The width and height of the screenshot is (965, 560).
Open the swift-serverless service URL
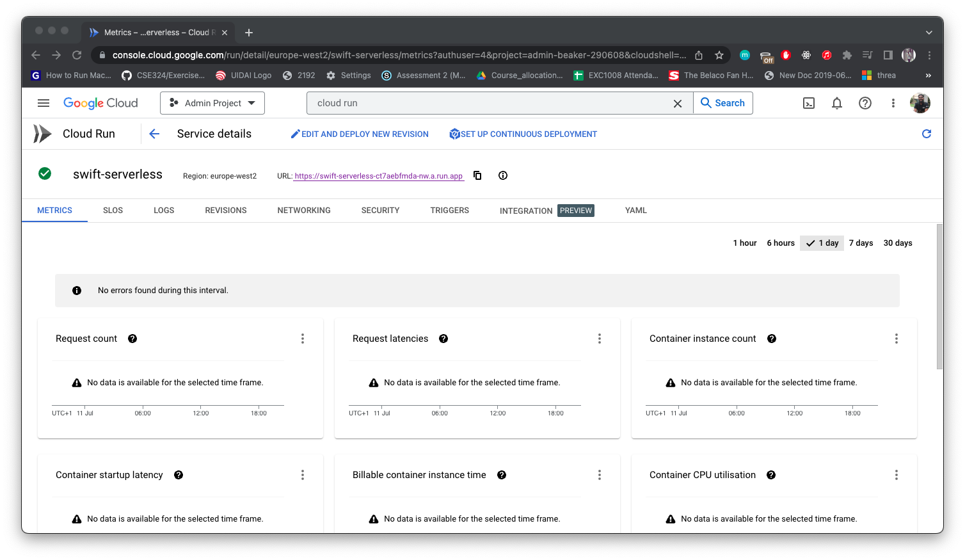tap(379, 176)
